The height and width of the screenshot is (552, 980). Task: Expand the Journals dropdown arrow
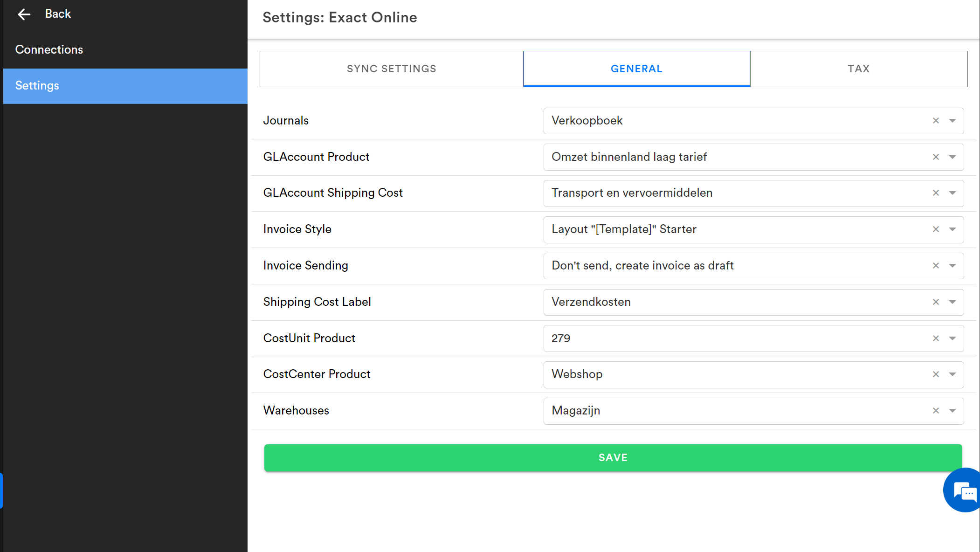(x=952, y=121)
